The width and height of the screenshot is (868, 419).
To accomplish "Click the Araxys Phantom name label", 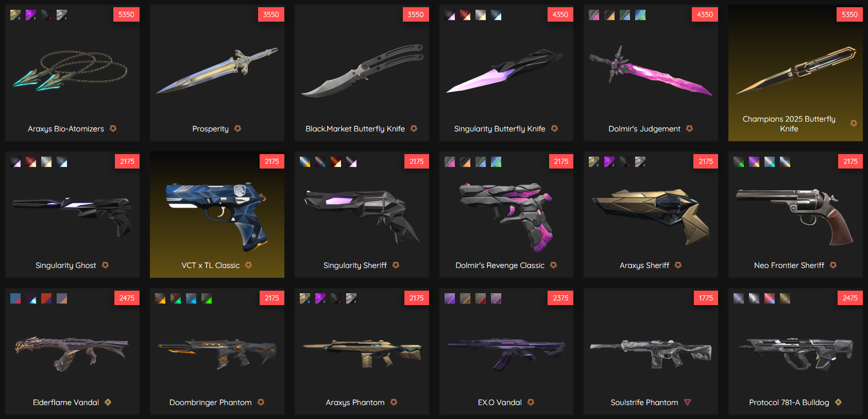I will (355, 403).
